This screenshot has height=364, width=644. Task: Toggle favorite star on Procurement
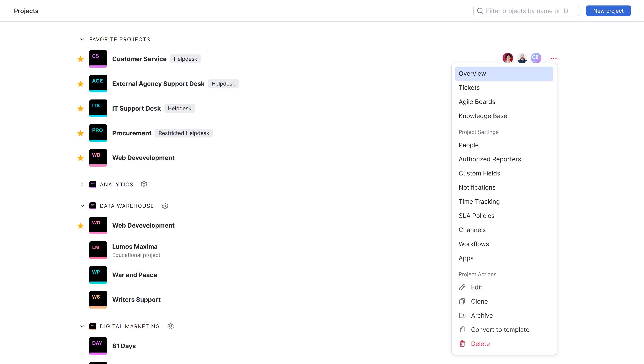[81, 133]
